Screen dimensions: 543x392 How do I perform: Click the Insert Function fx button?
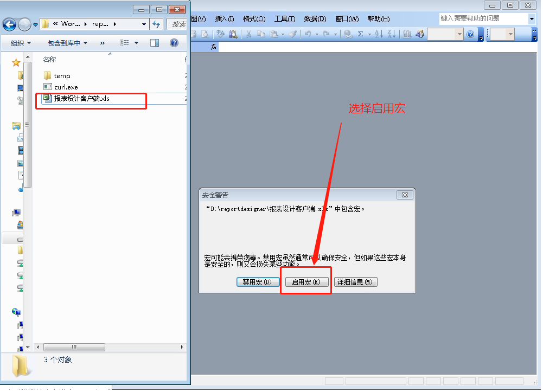(214, 47)
